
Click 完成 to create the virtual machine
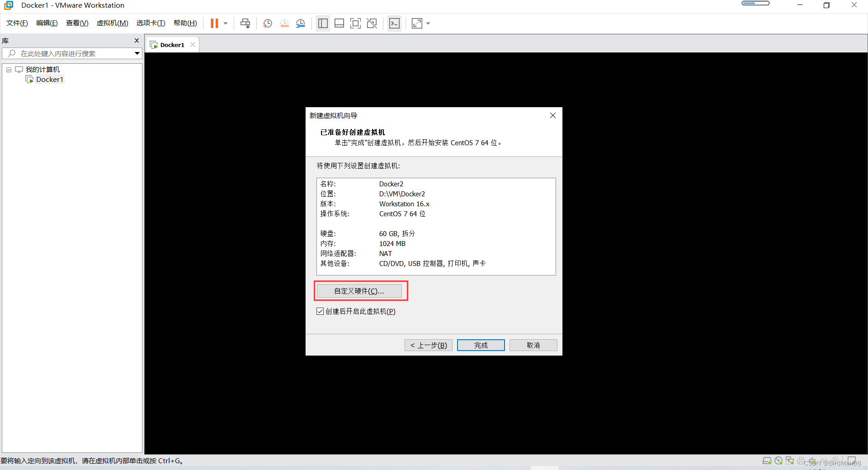481,345
